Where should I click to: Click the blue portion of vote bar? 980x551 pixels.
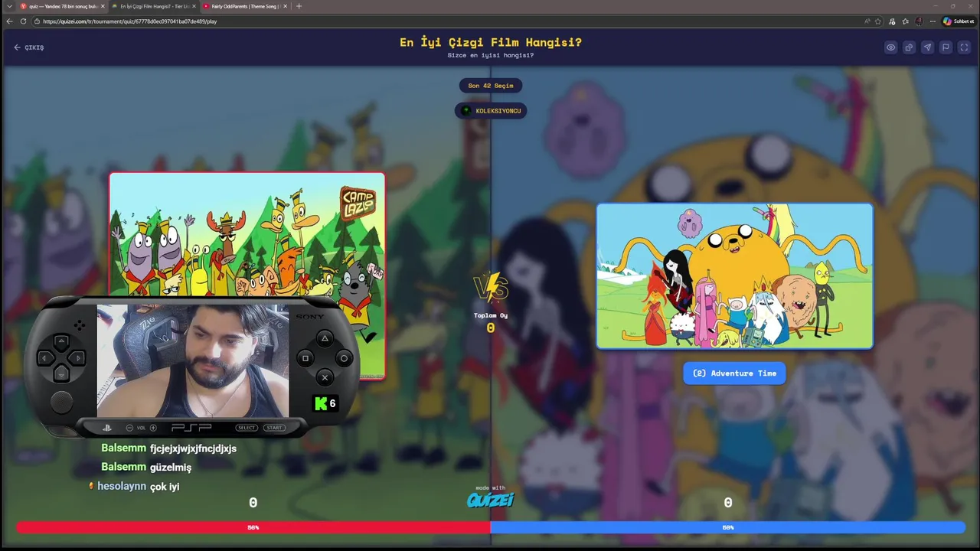coord(727,527)
